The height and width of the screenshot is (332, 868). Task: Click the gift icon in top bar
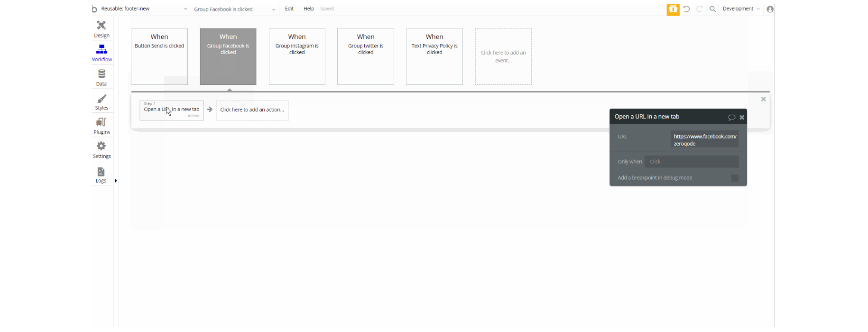pos(673,9)
